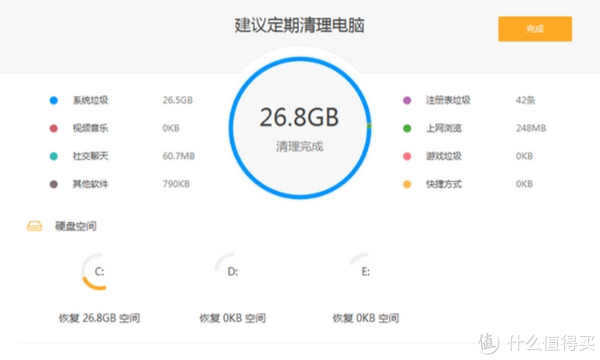Click the green dot beside 上网浏览

(x=407, y=128)
